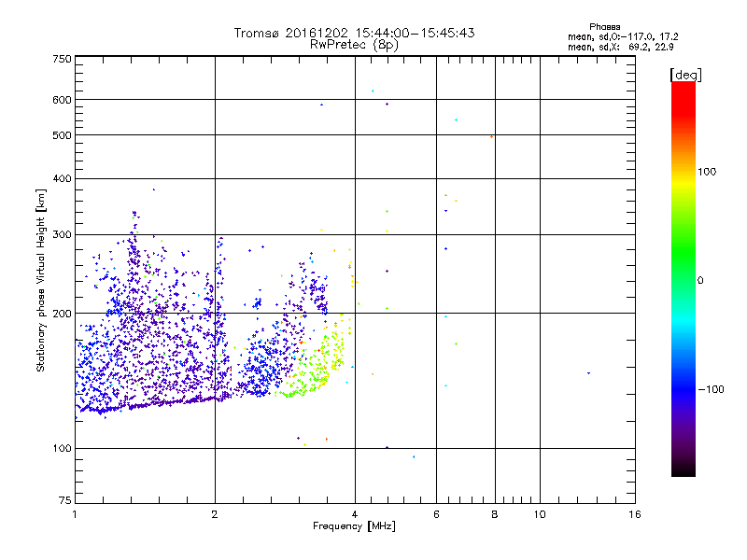Click the "mean, sd,X: 69.2, 22.9" statistic

click(x=620, y=48)
